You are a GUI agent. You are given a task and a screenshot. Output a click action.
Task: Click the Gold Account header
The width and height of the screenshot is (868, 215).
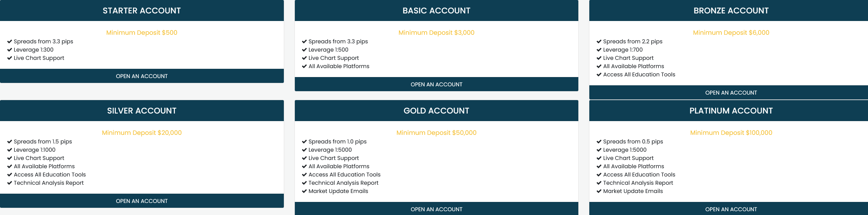point(436,111)
